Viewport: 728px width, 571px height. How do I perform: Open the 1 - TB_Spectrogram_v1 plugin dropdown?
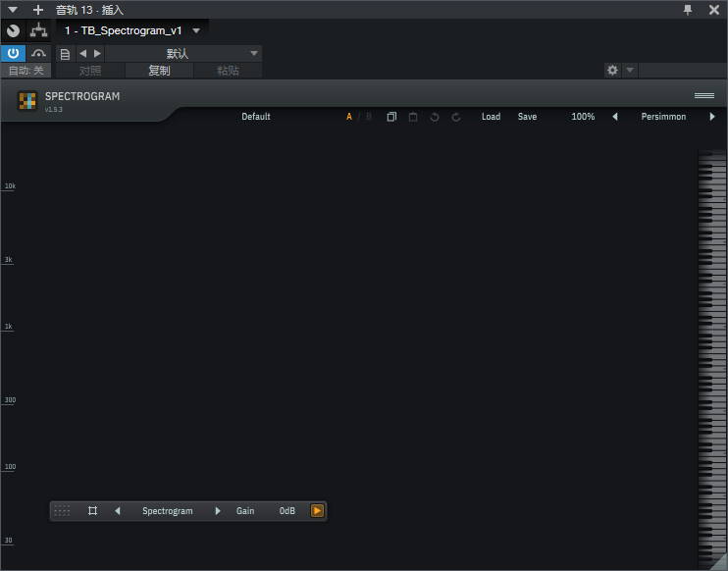coord(196,30)
